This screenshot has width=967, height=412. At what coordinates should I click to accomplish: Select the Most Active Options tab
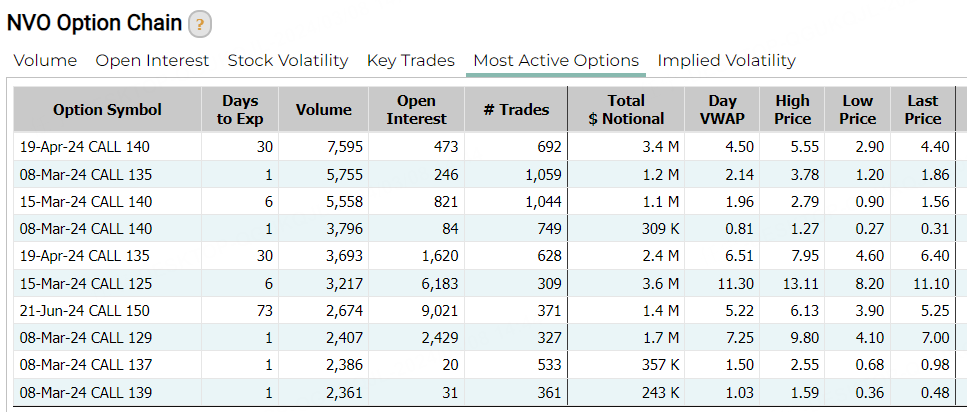click(556, 60)
